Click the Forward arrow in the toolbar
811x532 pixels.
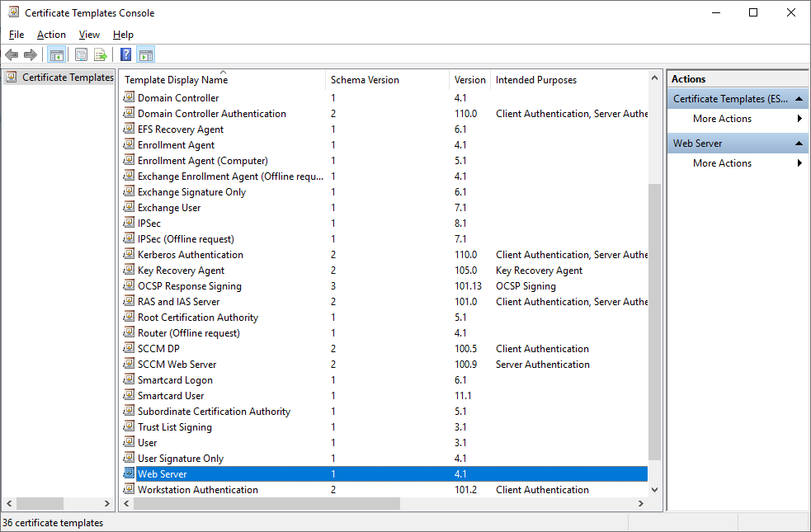pyautogui.click(x=31, y=54)
